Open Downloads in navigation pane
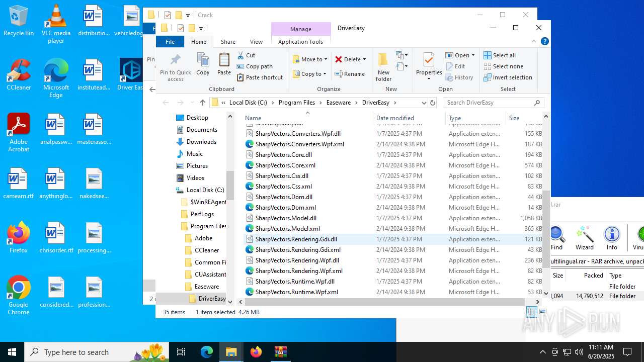 (x=201, y=142)
